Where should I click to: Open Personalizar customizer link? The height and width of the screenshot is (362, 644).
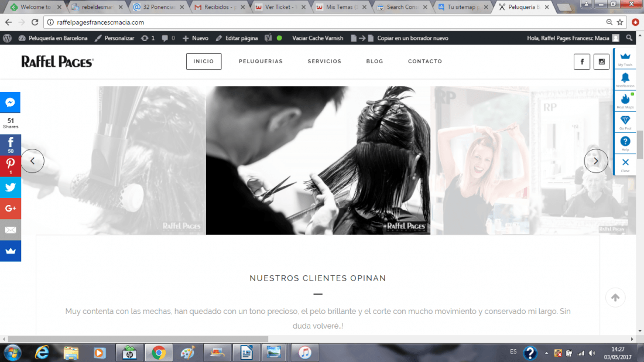click(114, 38)
